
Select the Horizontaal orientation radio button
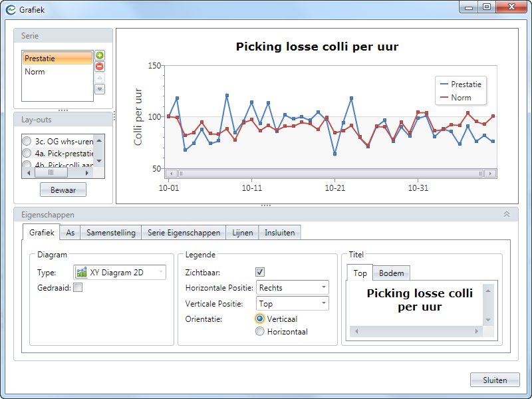coord(260,331)
